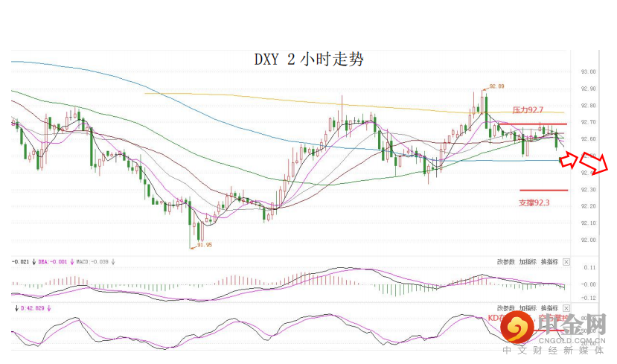617x364 pixels.
Task: Close the KD indicator panel
Action: (x=566, y=308)
